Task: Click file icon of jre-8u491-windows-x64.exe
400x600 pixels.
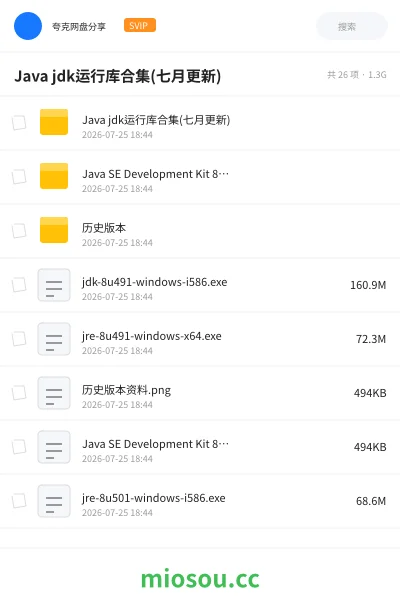Action: tap(54, 339)
